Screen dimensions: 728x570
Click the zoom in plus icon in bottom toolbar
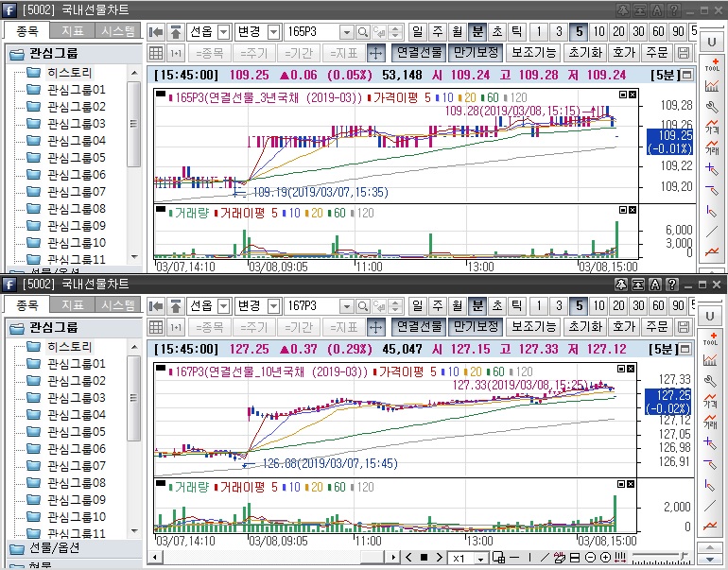[x=606, y=558]
